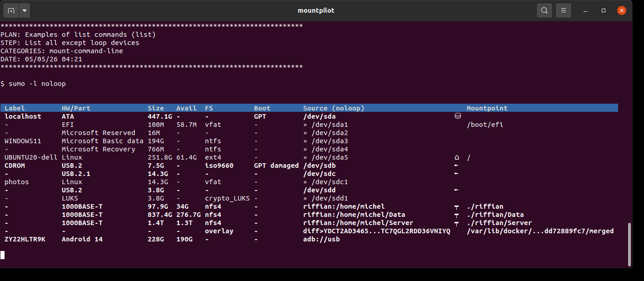Click riffian:/home/michel/Data source
Image resolution: width=644 pixels, height=281 pixels.
(x=354, y=215)
